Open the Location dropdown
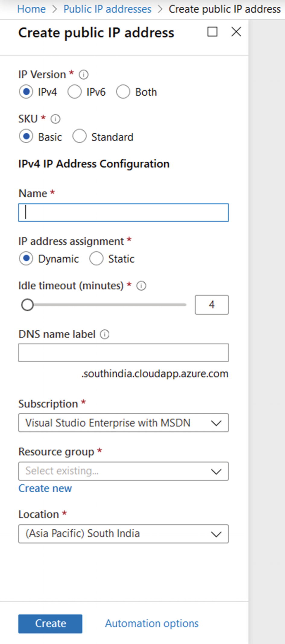Screen dimensions: 285x644 pyautogui.click(x=123, y=534)
